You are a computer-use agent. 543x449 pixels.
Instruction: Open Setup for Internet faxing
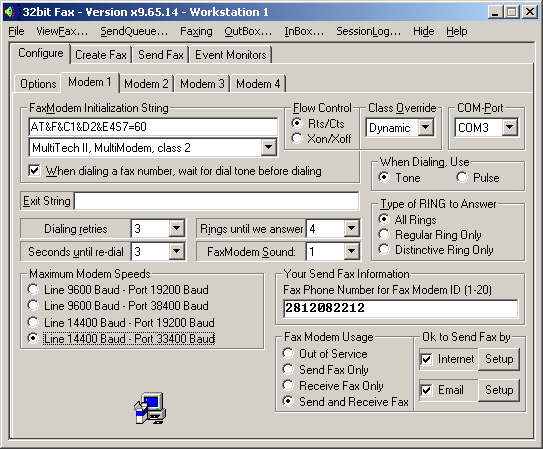[499, 359]
